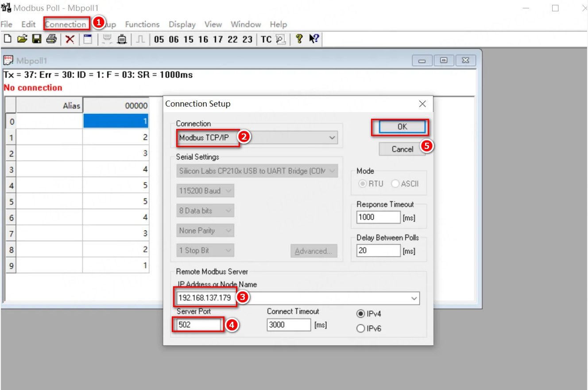Expand the Modbus TCP/IP connection dropdown
Viewport: 588px width, 390px height.
coord(332,138)
